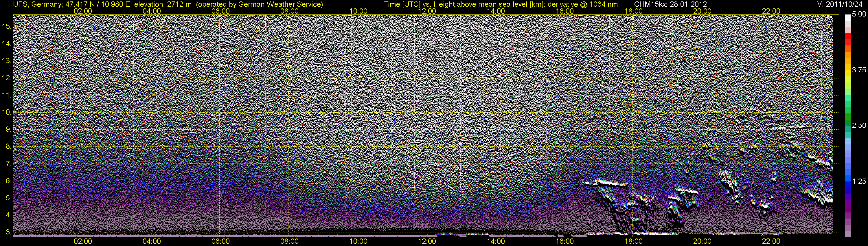
Task: Click the 5 km height axis label
Action: click(8, 198)
